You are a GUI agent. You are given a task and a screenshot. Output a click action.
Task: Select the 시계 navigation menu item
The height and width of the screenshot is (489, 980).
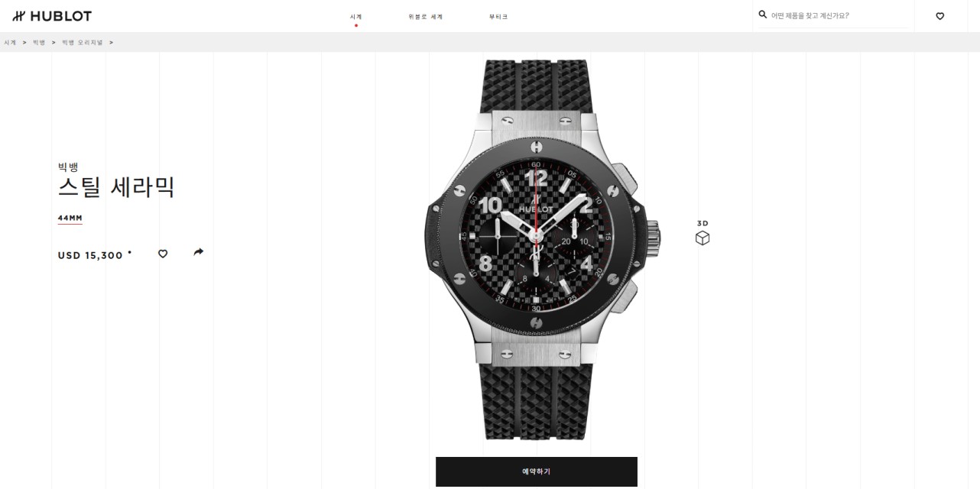click(355, 17)
